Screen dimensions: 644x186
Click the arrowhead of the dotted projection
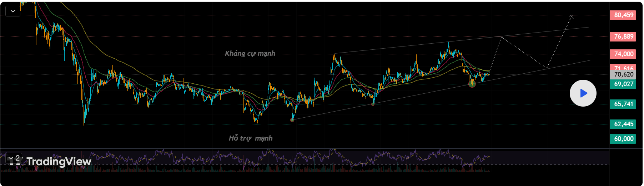(x=572, y=16)
